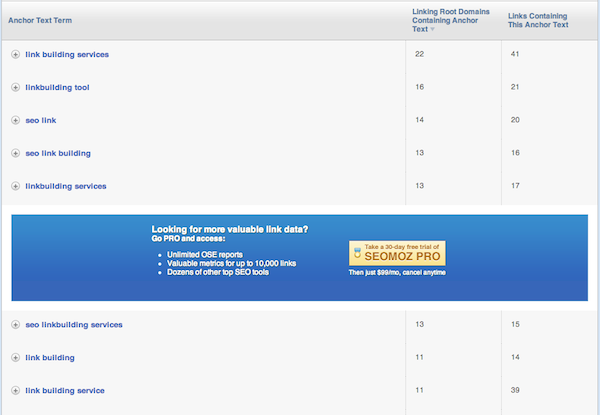Expand the 'link building service' row

pyautogui.click(x=15, y=391)
